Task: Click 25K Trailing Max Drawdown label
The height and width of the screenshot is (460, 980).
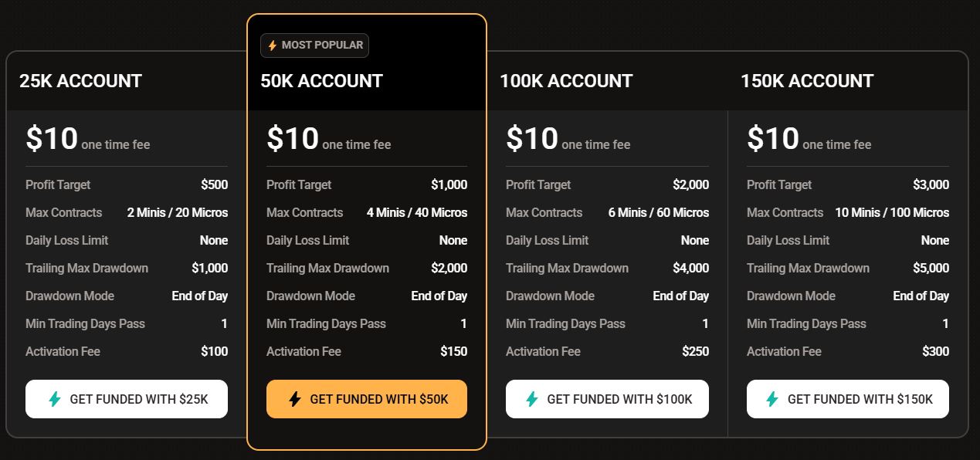Action: pyautogui.click(x=86, y=269)
